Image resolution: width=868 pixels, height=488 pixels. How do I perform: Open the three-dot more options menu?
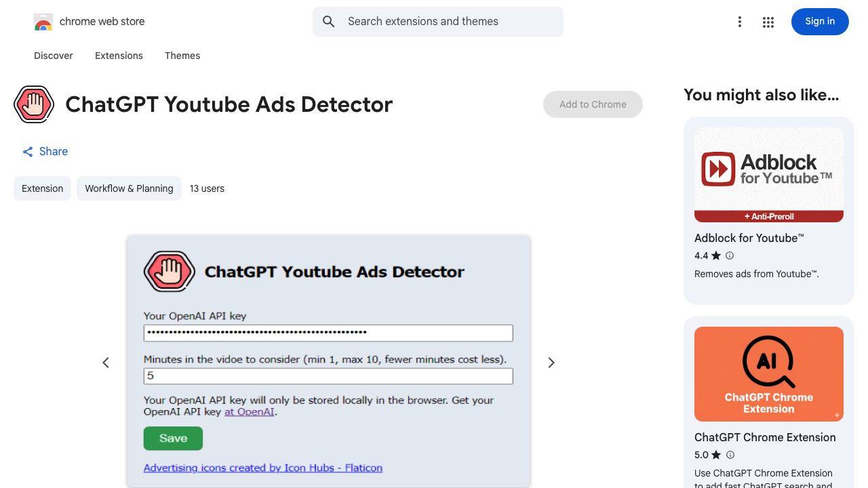(x=740, y=22)
